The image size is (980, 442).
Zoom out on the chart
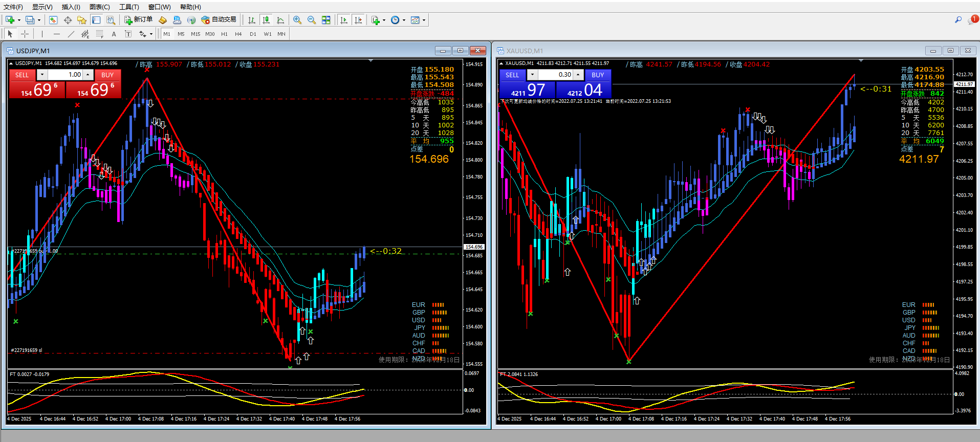tap(312, 20)
